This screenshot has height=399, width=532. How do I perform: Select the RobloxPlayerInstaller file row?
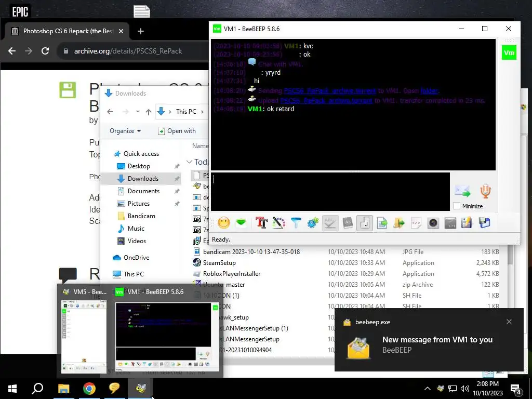[x=346, y=273]
